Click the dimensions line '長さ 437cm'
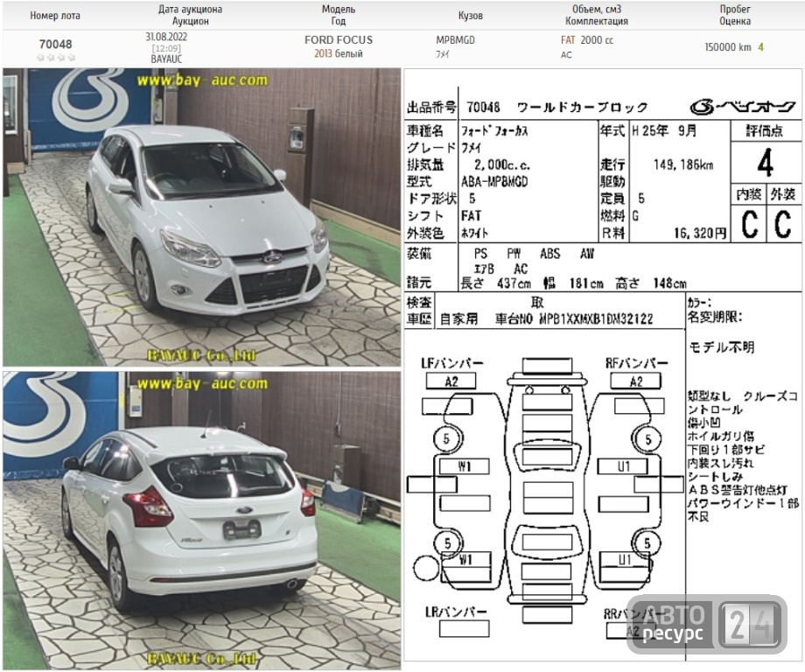 coord(495,283)
